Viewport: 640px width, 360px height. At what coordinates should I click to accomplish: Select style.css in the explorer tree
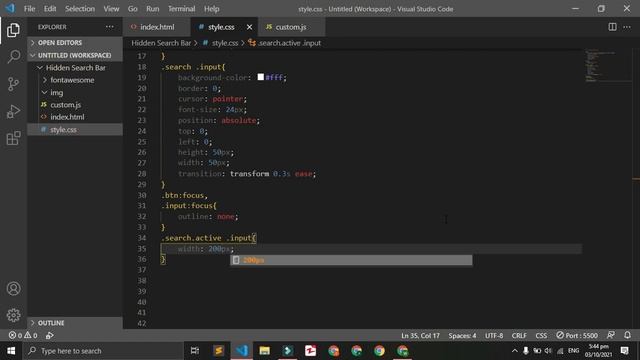(x=75, y=130)
